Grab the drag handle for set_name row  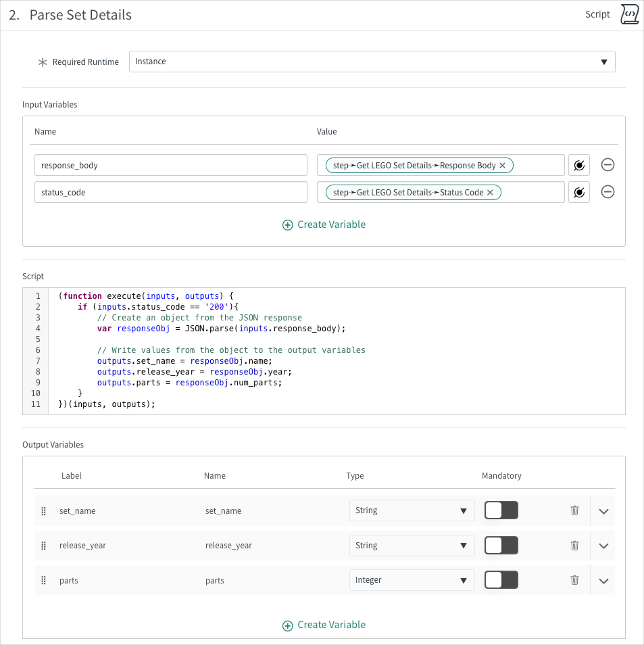coord(44,511)
